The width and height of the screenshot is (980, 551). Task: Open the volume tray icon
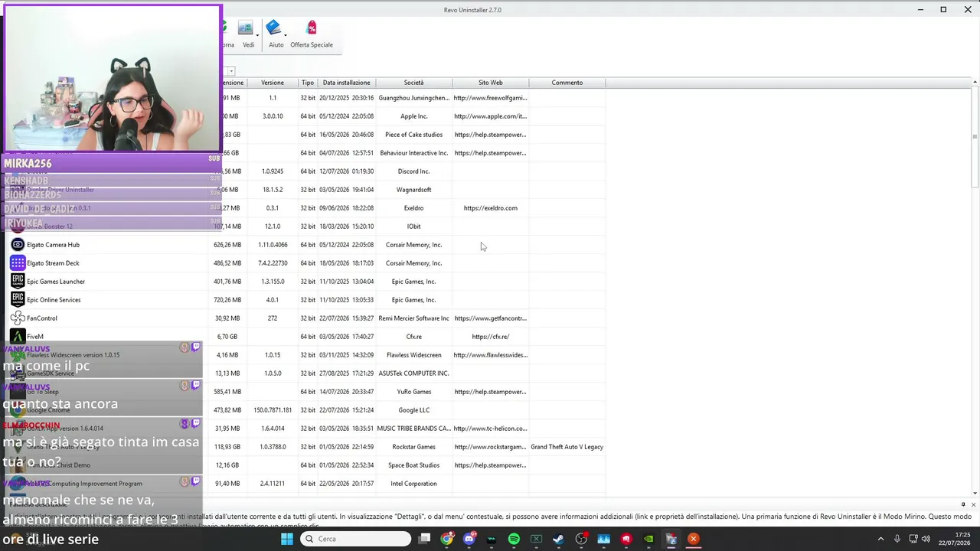pos(926,539)
